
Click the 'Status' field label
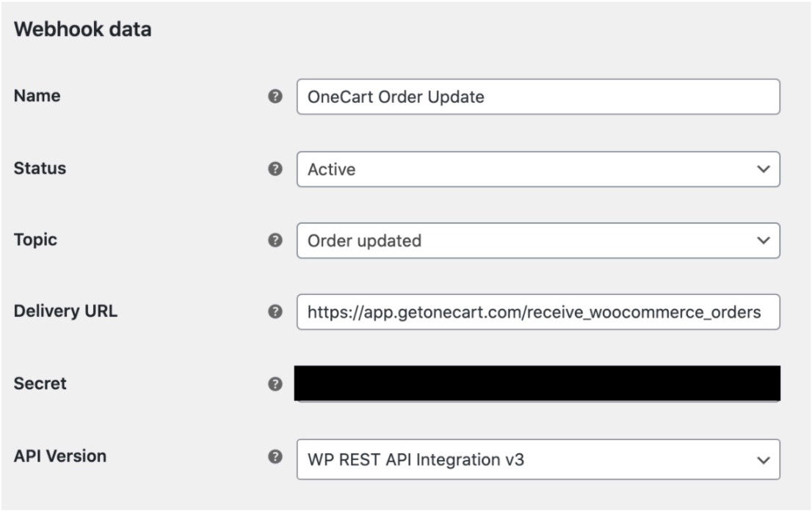[x=40, y=169]
